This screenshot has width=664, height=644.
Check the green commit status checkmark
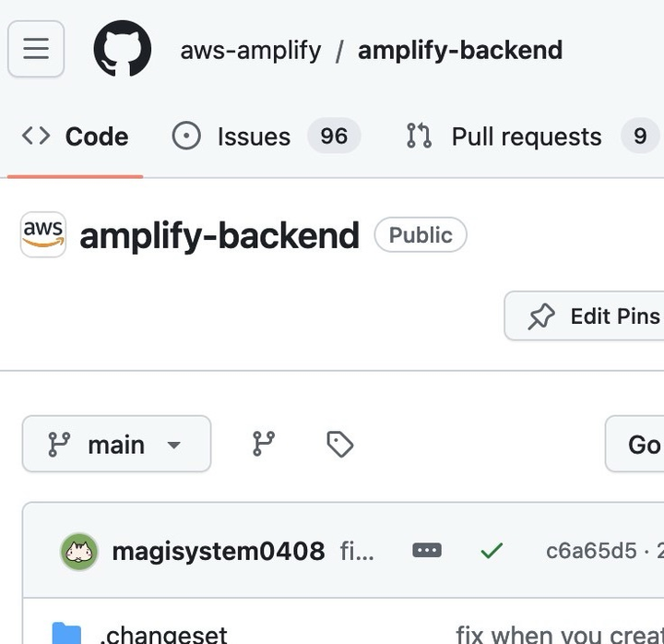pos(492,551)
